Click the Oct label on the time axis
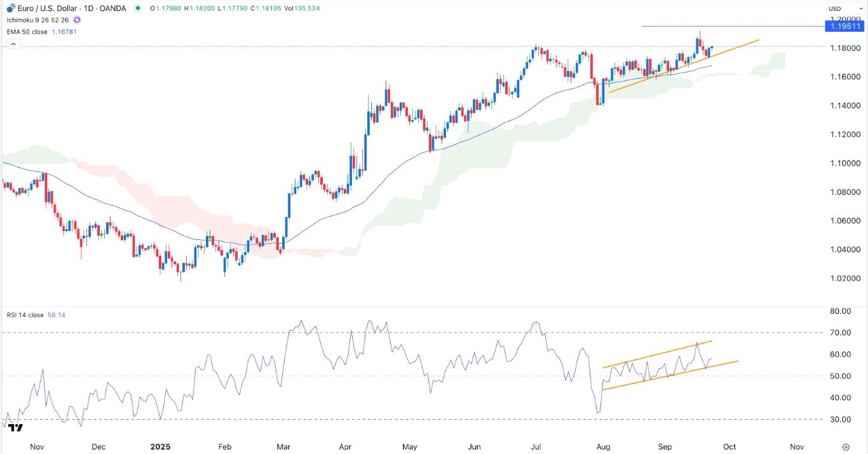868x454 pixels. pos(729,446)
